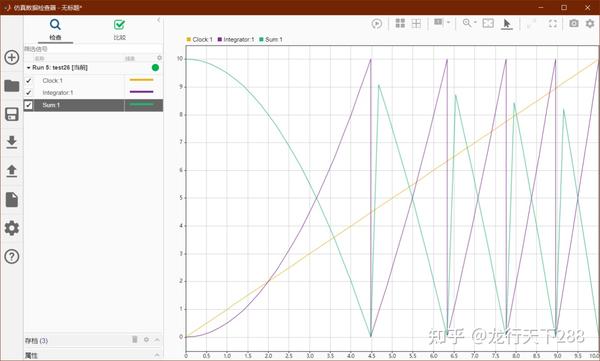Take plot snapshot with camera icon

(574, 23)
